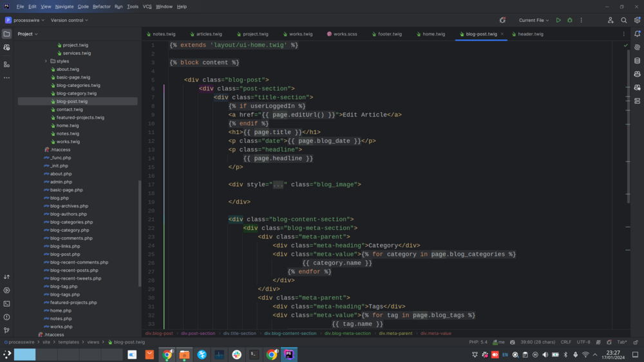
Task: Toggle PHP debug listening icon
Action: (503, 21)
